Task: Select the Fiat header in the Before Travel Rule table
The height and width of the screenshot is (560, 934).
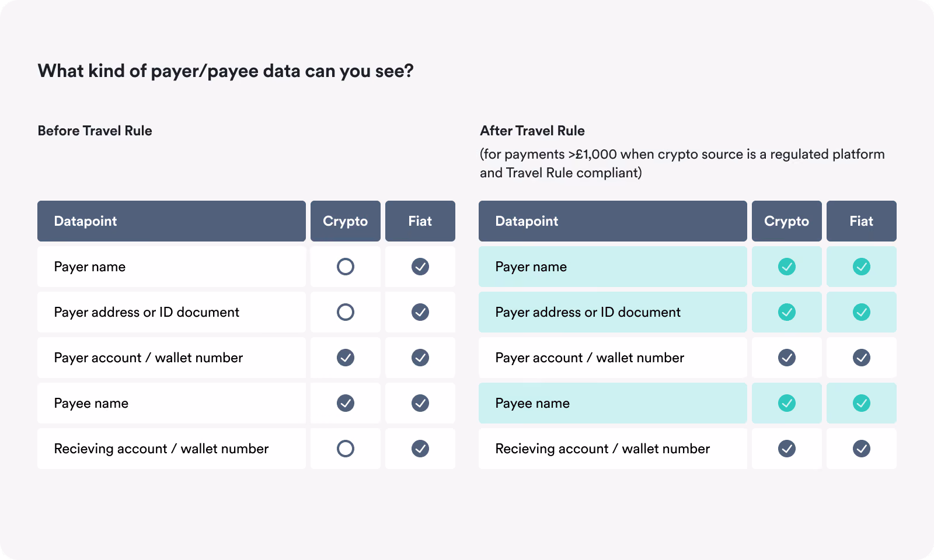Action: [420, 221]
